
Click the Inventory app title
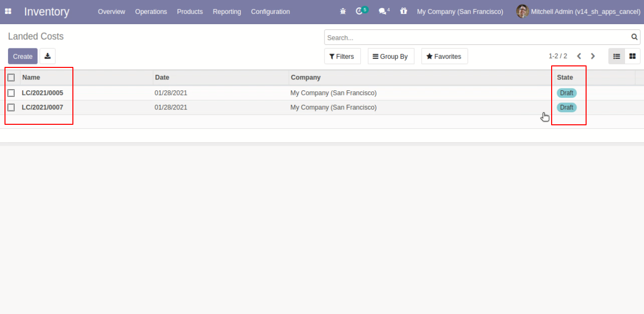click(x=46, y=11)
